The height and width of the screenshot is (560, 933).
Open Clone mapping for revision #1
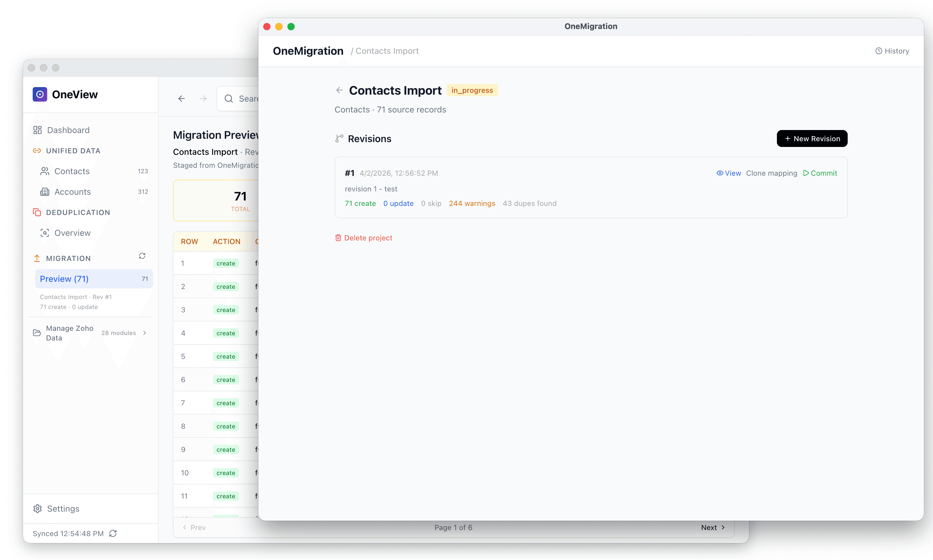(x=771, y=173)
